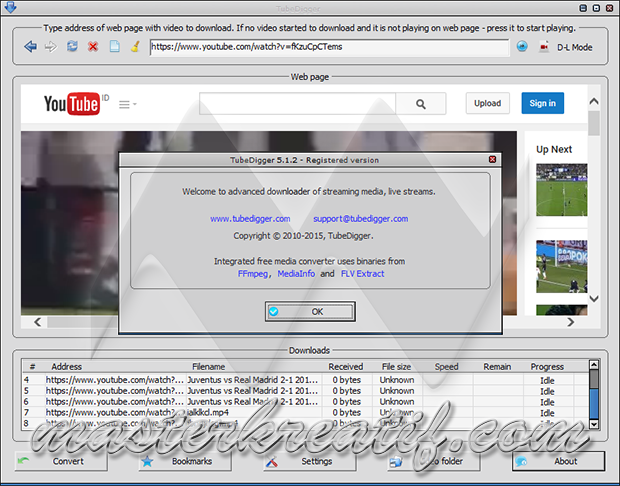
Task: Click the downloads list scrollbar thumb
Action: 594,403
